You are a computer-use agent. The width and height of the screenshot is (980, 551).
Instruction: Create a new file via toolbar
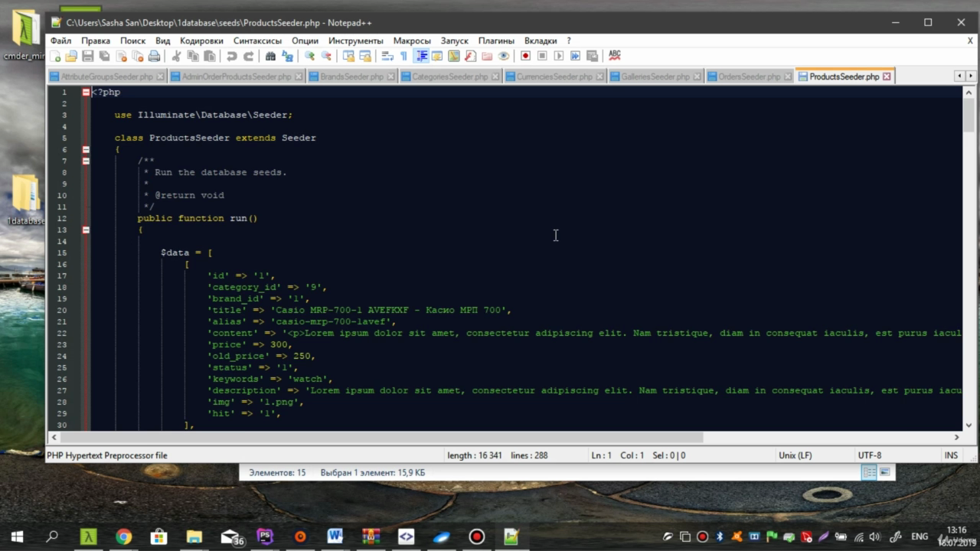pyautogui.click(x=55, y=56)
